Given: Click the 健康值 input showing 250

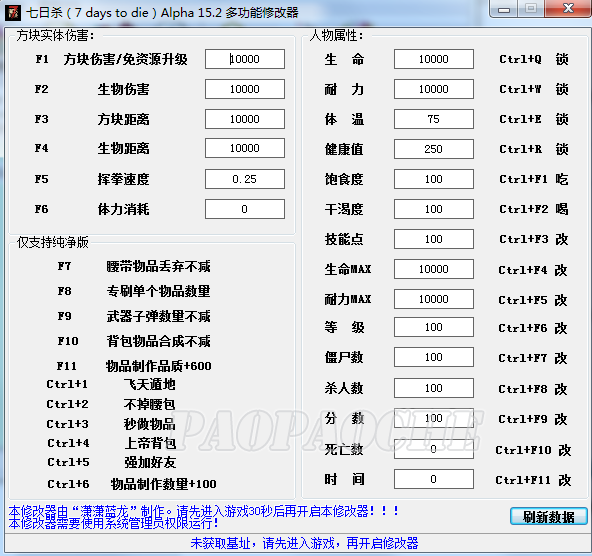Looking at the screenshot, I should tap(434, 149).
